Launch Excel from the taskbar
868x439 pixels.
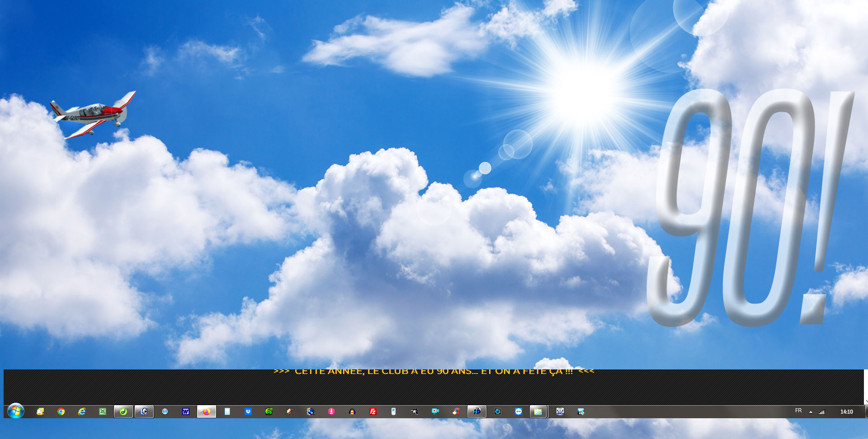(x=103, y=411)
